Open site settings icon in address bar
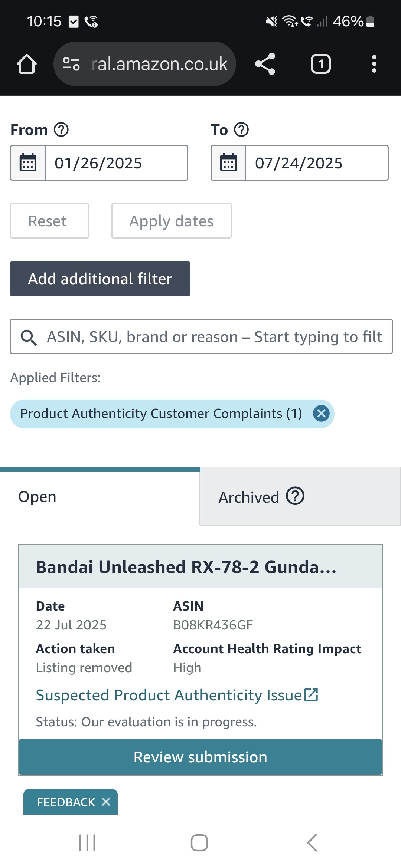 [71, 64]
